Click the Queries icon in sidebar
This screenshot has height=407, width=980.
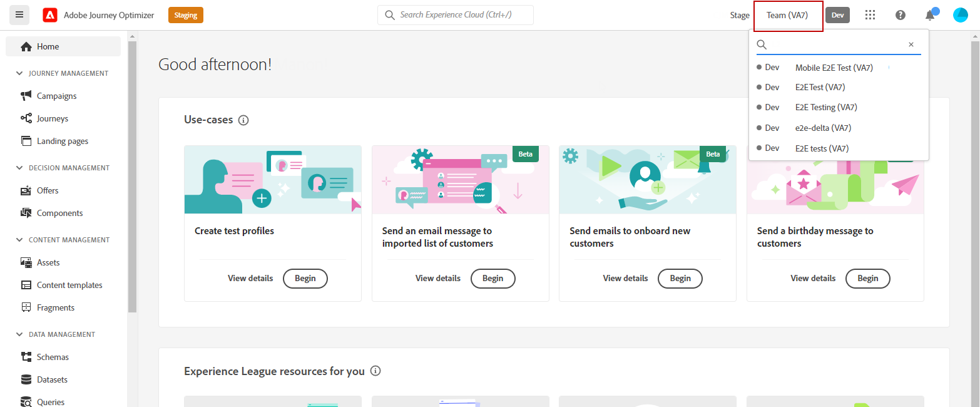pos(26,402)
